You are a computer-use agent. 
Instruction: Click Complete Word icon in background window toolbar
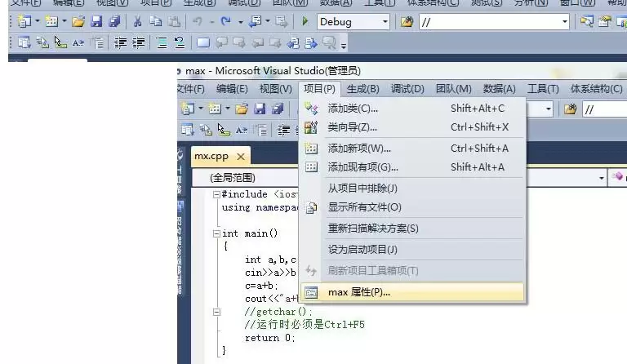pos(78,42)
